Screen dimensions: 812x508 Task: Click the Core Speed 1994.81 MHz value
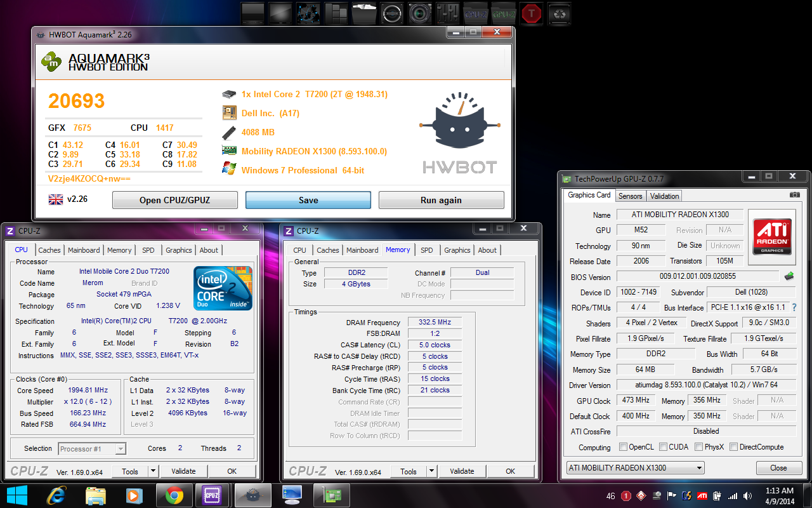click(x=88, y=391)
